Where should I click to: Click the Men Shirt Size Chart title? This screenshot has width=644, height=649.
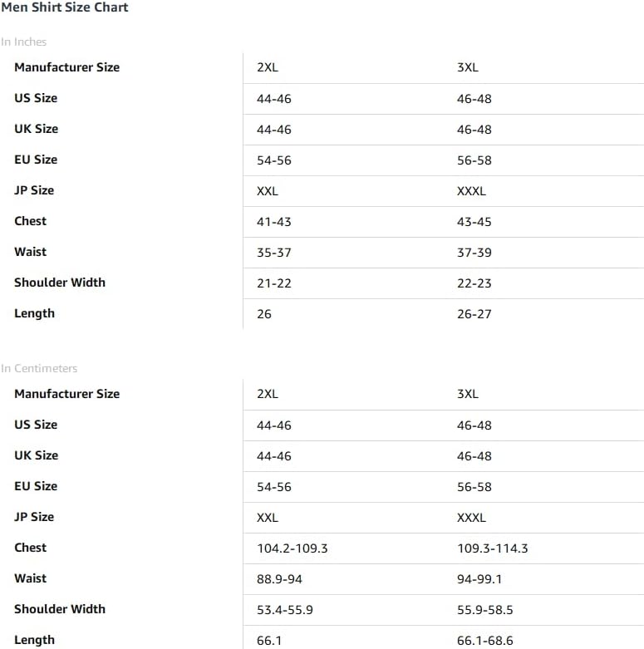coord(65,7)
